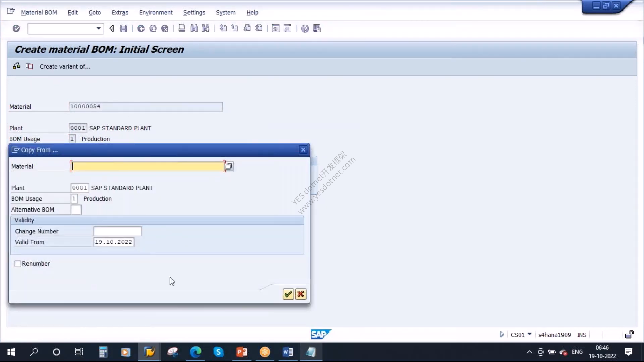
Task: Expand the status bar with the triangle
Action: [502, 334]
